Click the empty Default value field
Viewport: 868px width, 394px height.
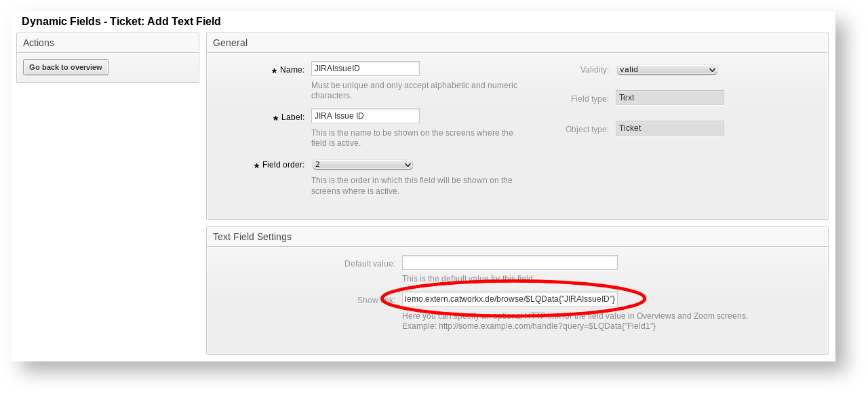509,262
